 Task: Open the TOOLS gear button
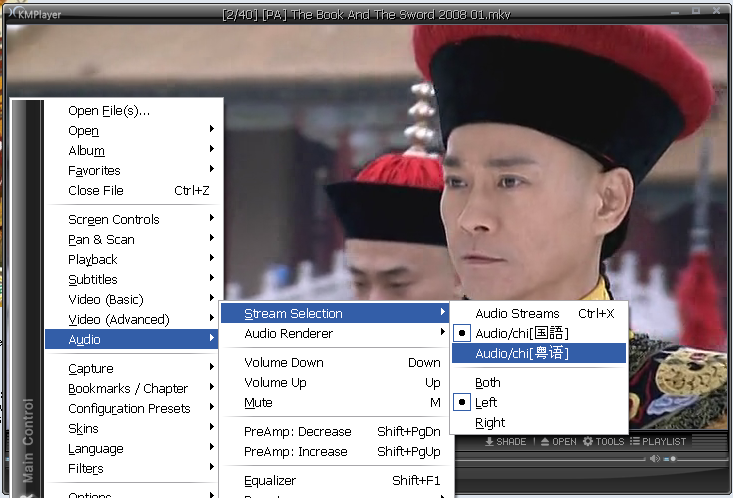604,441
